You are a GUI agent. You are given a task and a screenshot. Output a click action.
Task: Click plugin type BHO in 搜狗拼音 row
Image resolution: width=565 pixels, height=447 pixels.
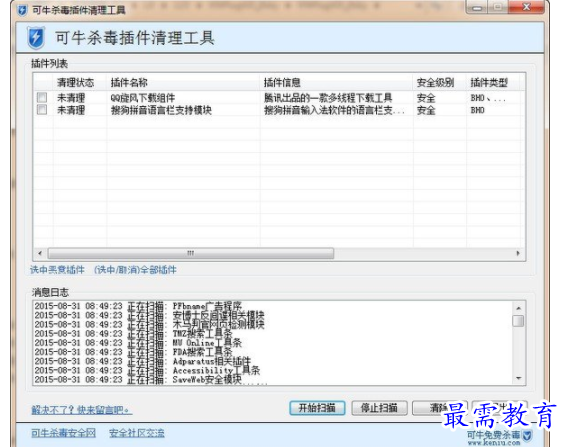point(477,110)
